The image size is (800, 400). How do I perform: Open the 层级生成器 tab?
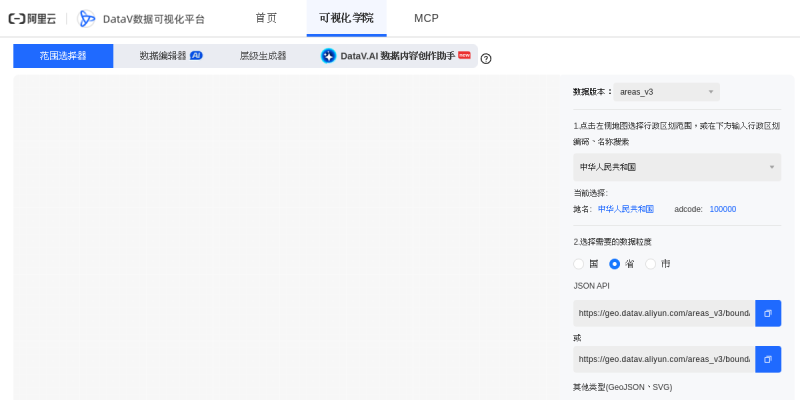[263, 56]
